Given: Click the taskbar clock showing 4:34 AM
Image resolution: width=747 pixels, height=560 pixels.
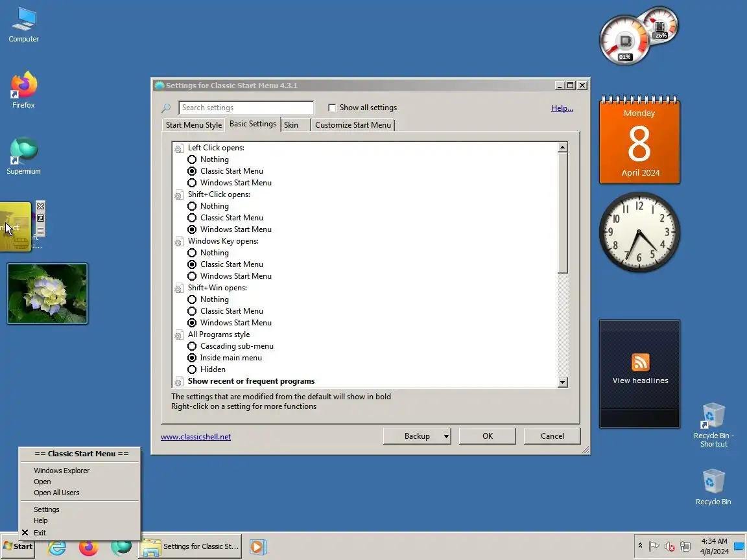Looking at the screenshot, I should (714, 546).
